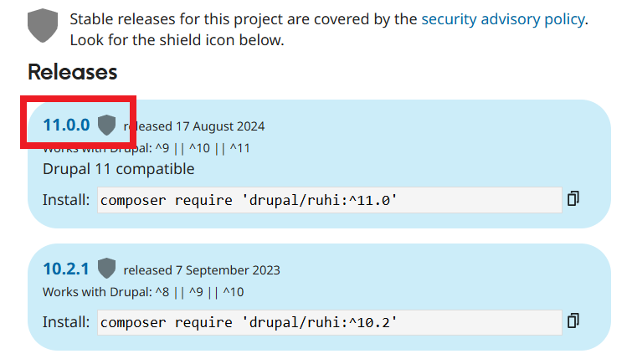The height and width of the screenshot is (364, 632).
Task: Click the shield icon next to 11.0.0
Action: tap(106, 126)
